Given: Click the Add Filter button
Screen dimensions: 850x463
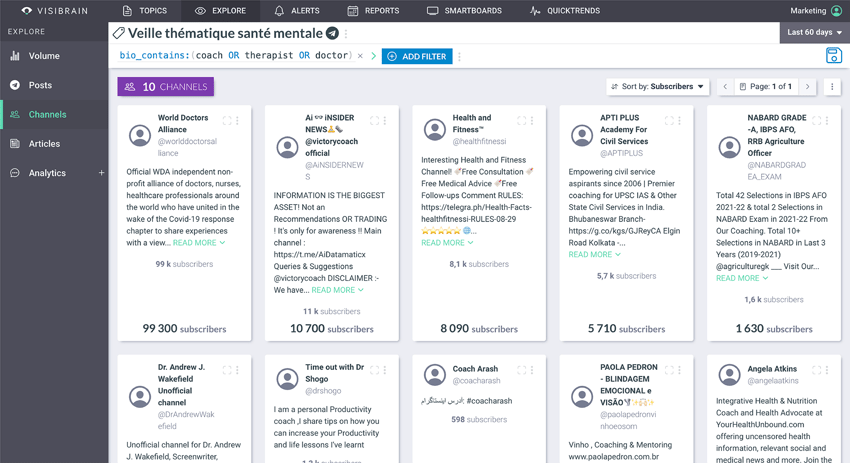Looking at the screenshot, I should pyautogui.click(x=417, y=56).
